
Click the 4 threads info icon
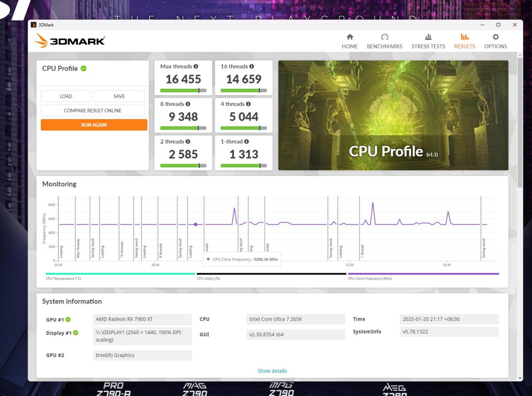tap(248, 104)
